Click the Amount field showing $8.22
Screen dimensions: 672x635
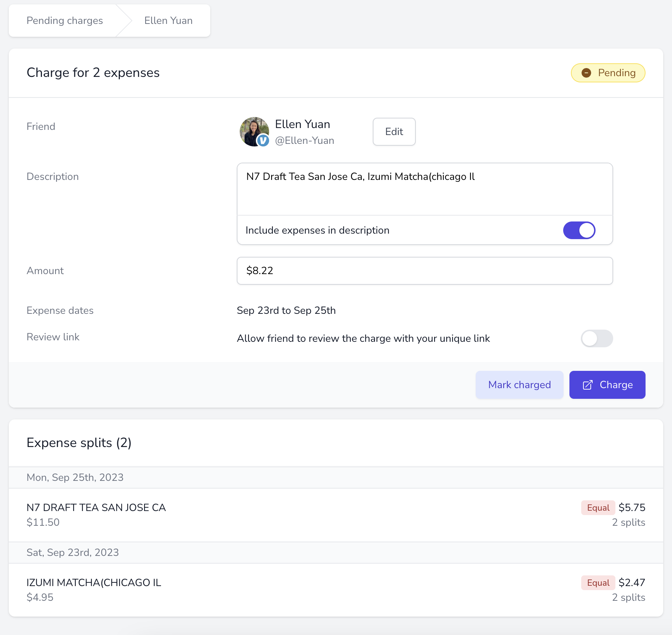pos(425,271)
